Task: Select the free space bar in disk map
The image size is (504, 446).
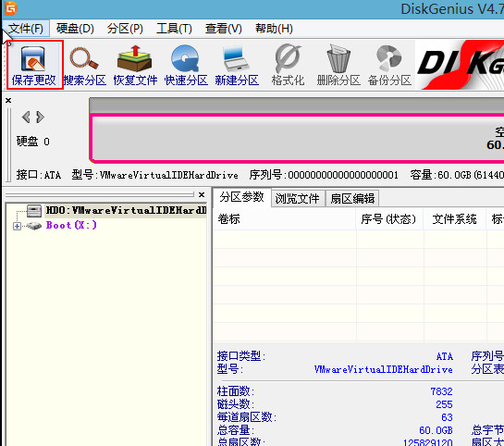Action: tap(298, 138)
